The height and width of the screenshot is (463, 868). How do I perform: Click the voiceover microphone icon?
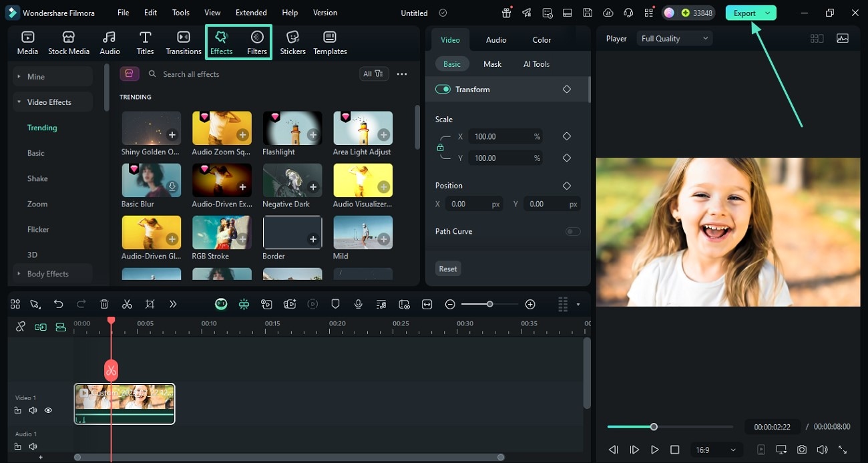pyautogui.click(x=359, y=304)
